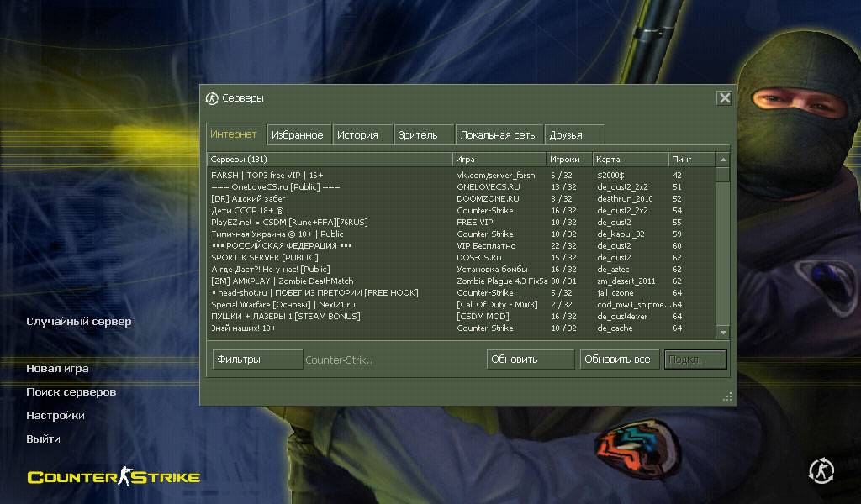Select the head-shot.ru ПОБЕГ ИЗ ПРЕТОРИИ row
Screen dimensions: 861x504
[462, 293]
